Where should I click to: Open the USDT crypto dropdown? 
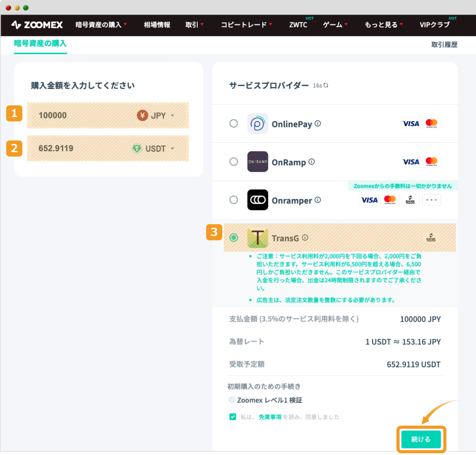(x=155, y=148)
